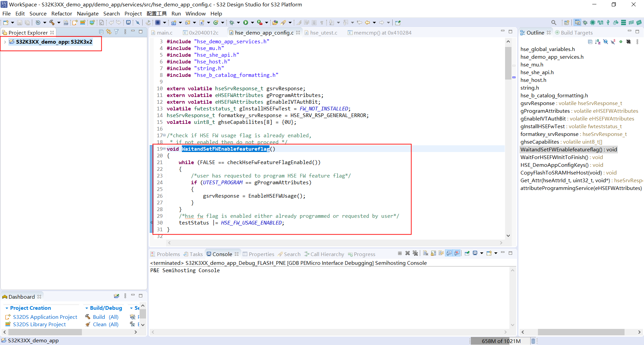Launch a Debug session using the bug icon
Screen dimensions: 644x345
[232, 22]
